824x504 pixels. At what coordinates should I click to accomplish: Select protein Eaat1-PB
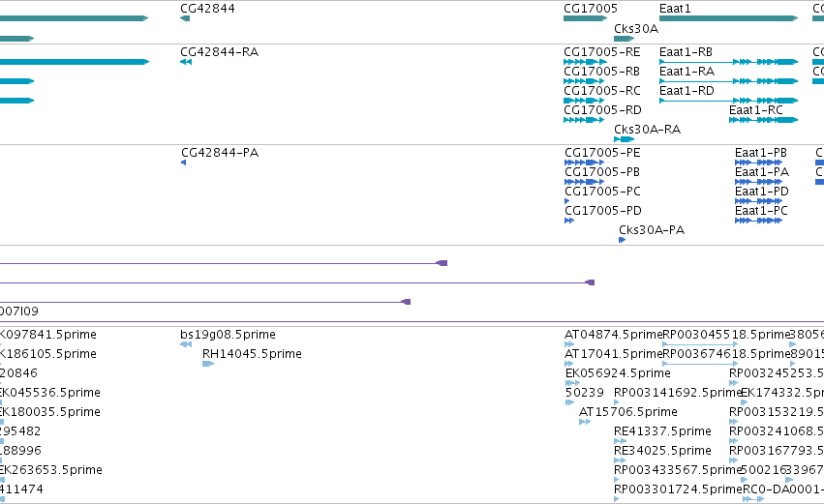pyautogui.click(x=761, y=153)
